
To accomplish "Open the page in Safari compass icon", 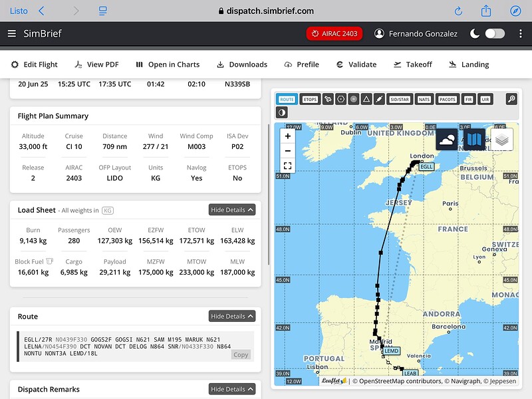I will pos(515,11).
